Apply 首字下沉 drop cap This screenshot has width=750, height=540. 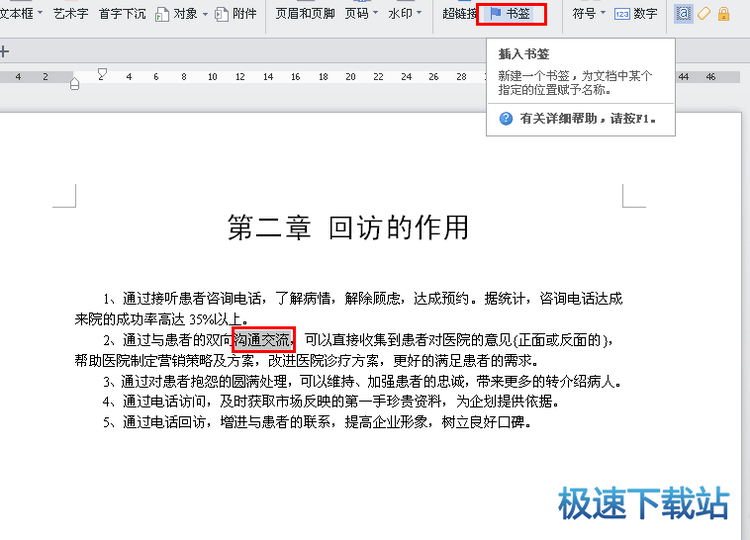122,13
